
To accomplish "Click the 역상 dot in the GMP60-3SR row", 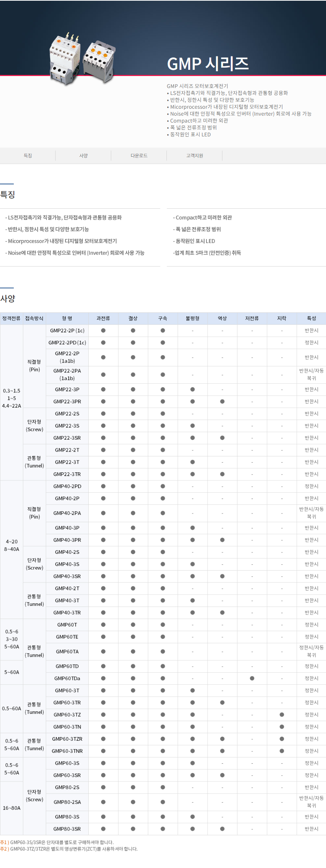I will (x=222, y=775).
